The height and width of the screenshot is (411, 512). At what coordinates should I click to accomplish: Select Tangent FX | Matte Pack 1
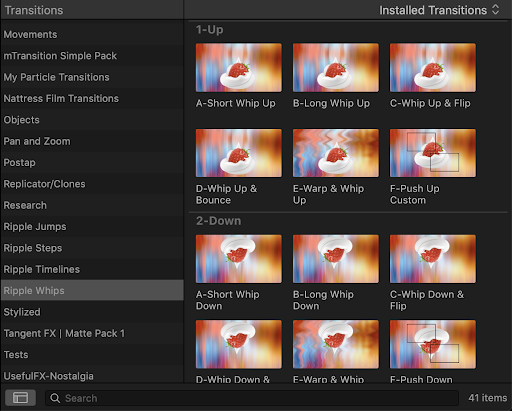[92, 333]
